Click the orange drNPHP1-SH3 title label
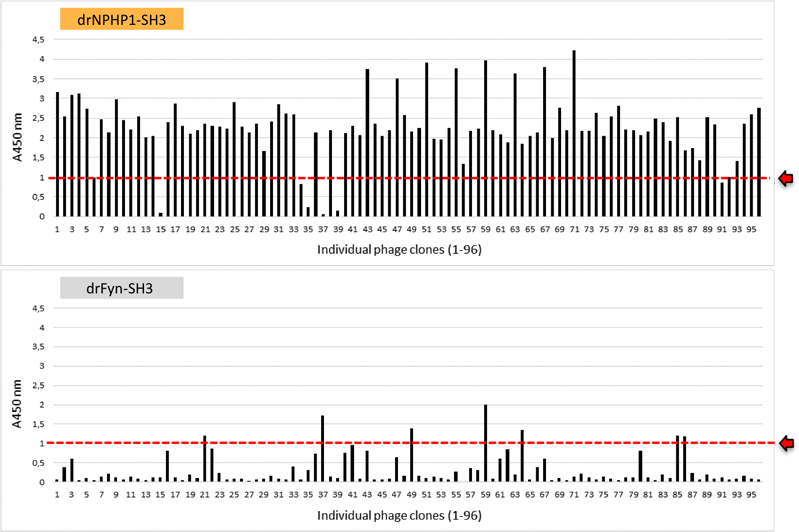The image size is (799, 532). (122, 19)
